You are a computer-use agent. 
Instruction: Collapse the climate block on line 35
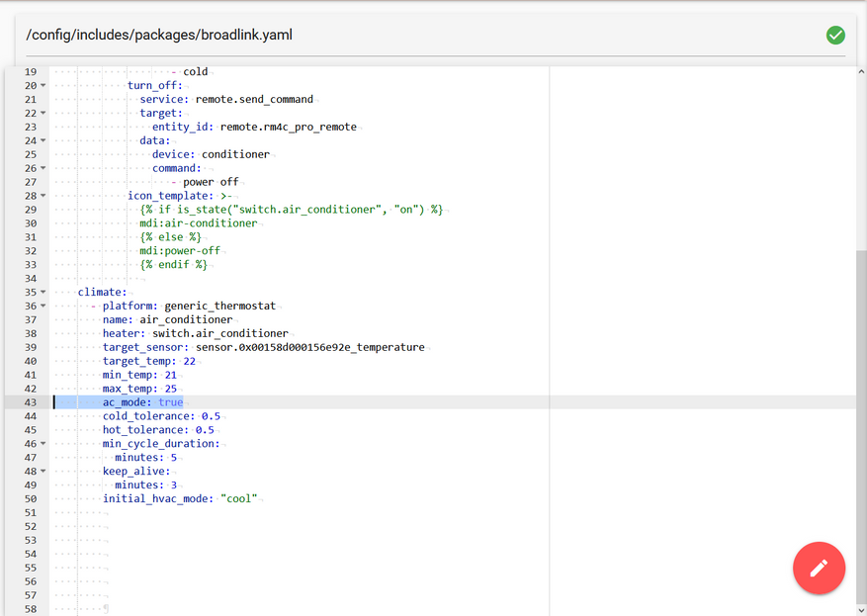pos(43,292)
